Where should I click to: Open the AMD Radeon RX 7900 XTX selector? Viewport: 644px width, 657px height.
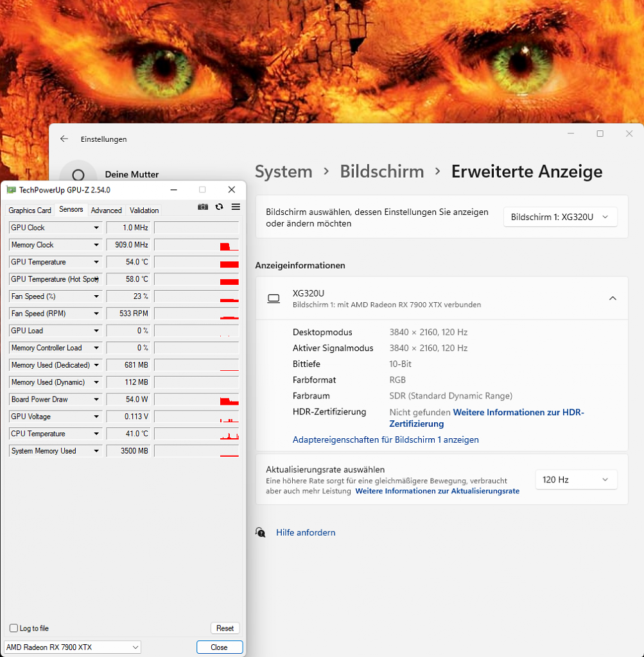click(73, 647)
